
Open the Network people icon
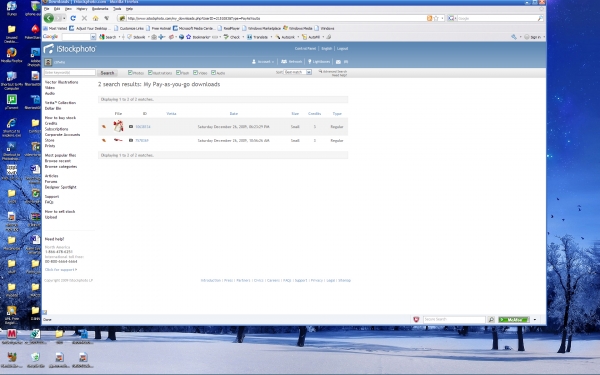(284, 62)
